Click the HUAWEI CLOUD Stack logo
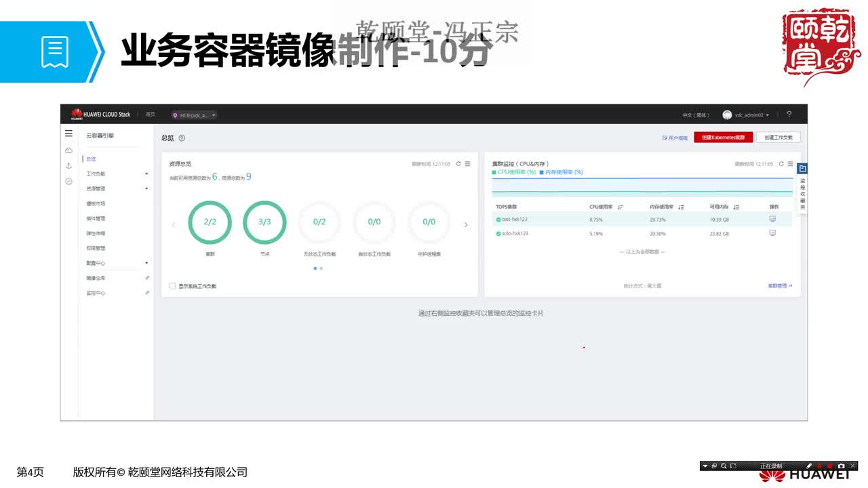 pyautogui.click(x=100, y=115)
